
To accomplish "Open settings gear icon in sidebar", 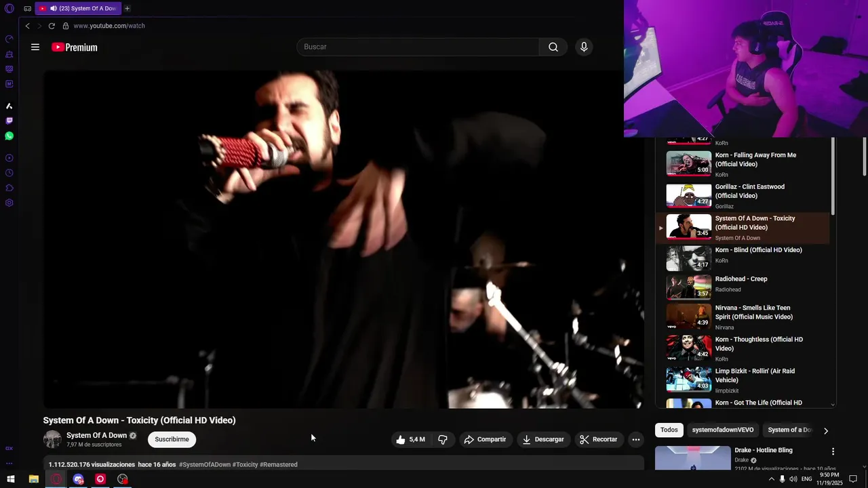I will (x=9, y=203).
